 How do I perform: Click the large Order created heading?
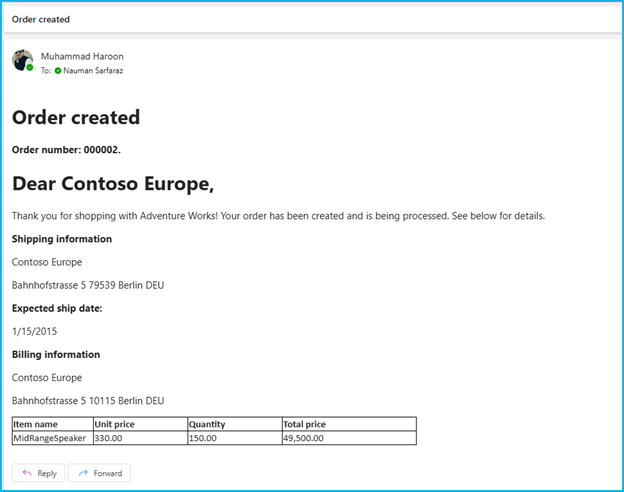(76, 117)
